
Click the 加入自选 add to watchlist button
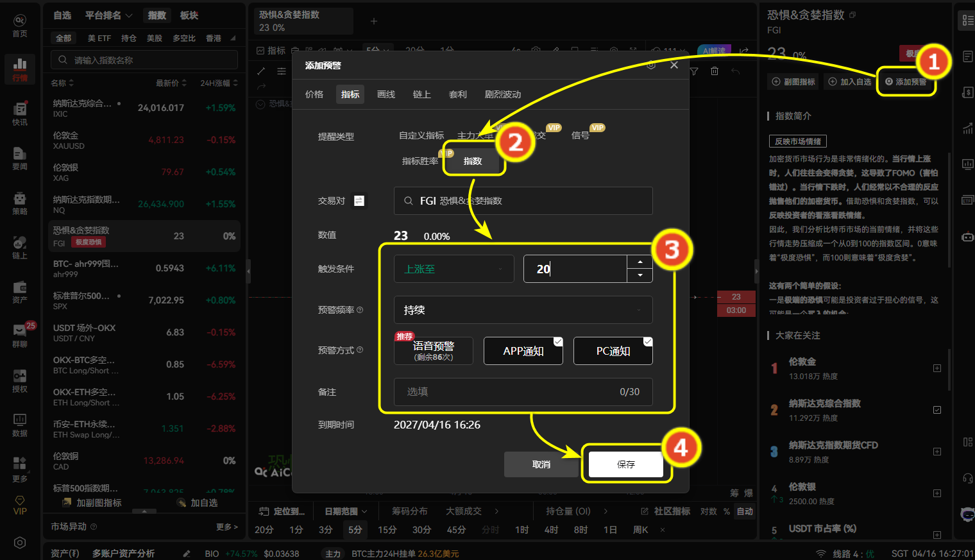pyautogui.click(x=849, y=81)
